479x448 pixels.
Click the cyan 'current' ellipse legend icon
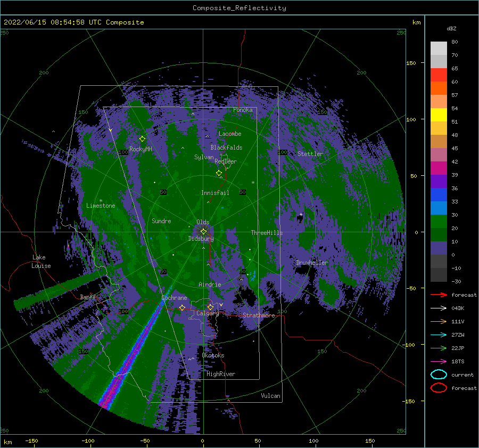tap(439, 374)
